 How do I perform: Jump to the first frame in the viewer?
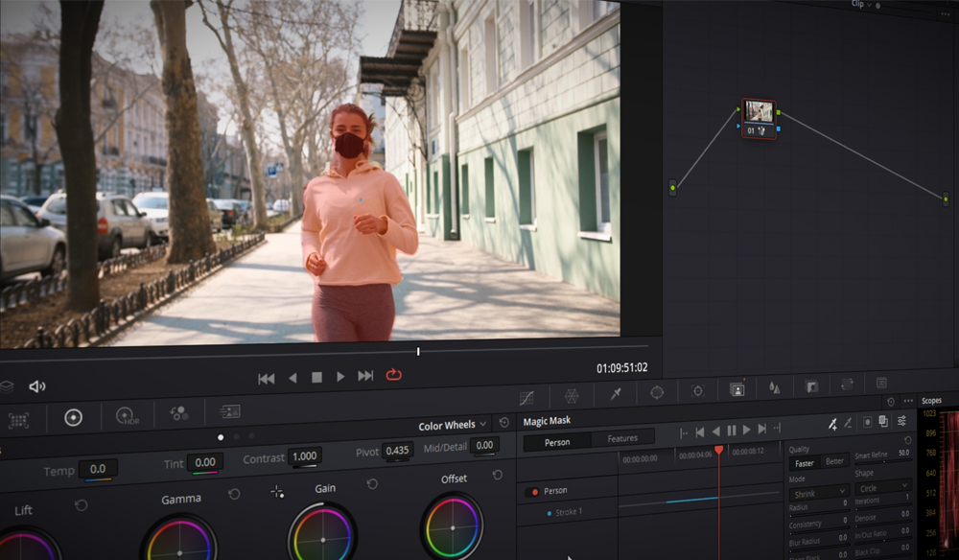coord(266,379)
